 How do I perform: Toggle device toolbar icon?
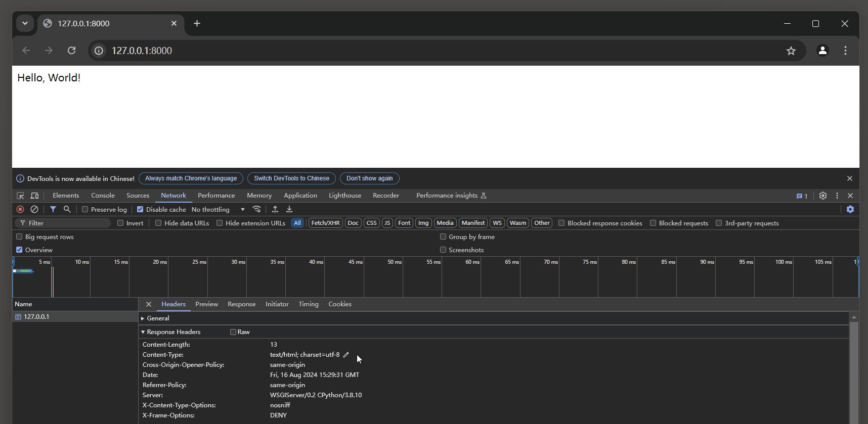(x=34, y=196)
